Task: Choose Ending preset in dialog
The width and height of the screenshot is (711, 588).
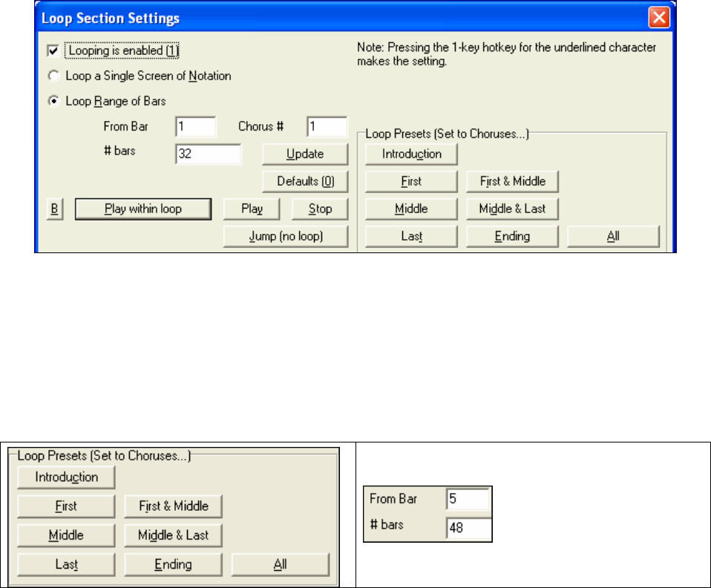Action: [x=512, y=236]
